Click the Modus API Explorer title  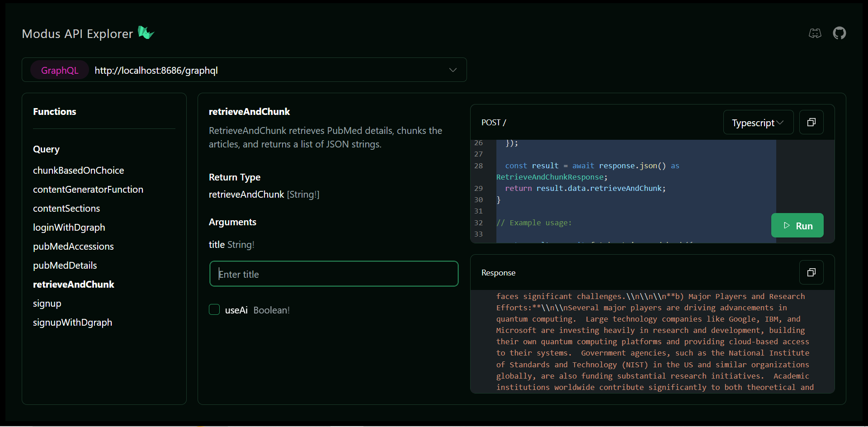77,33
